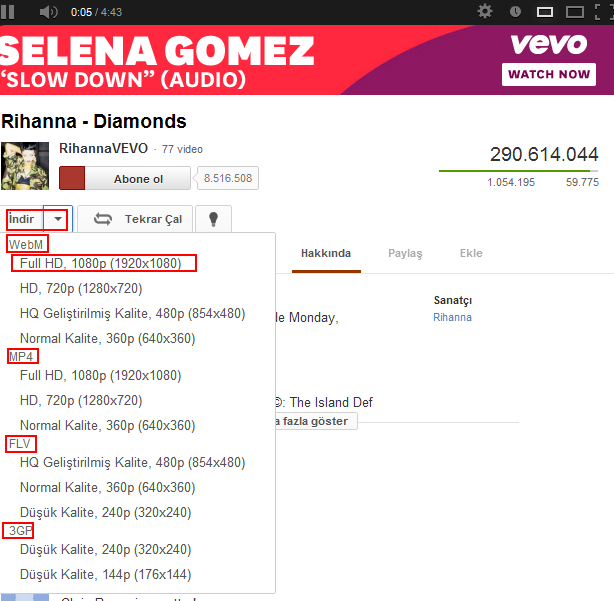The width and height of the screenshot is (614, 601).
Task: Open the Rihanna artist link
Action: [452, 317]
